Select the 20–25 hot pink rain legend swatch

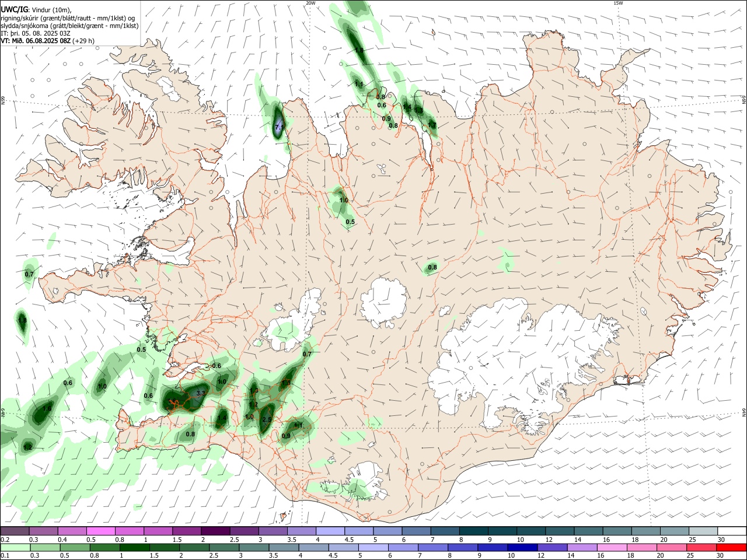coord(672,547)
